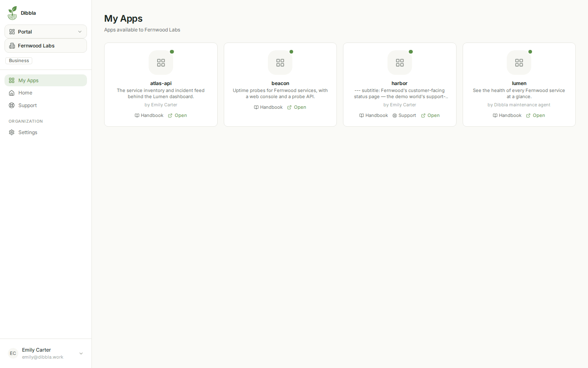Screen dimensions: 588x368
Task: Click the ORGANIZATION section label
Action: (26, 121)
